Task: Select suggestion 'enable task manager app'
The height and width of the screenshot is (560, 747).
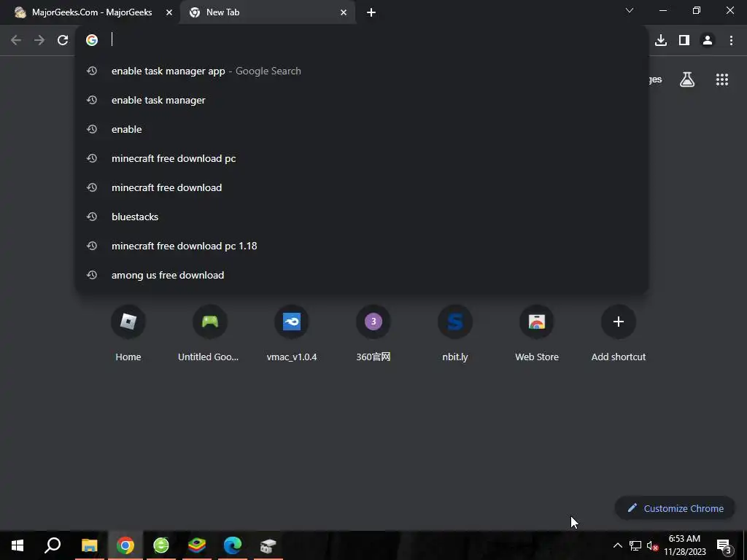Action: (362, 71)
